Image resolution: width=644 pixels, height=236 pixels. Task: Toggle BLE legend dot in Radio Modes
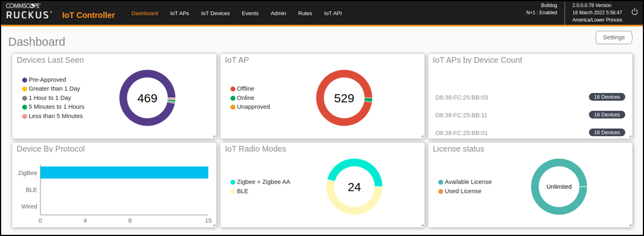[x=233, y=192]
